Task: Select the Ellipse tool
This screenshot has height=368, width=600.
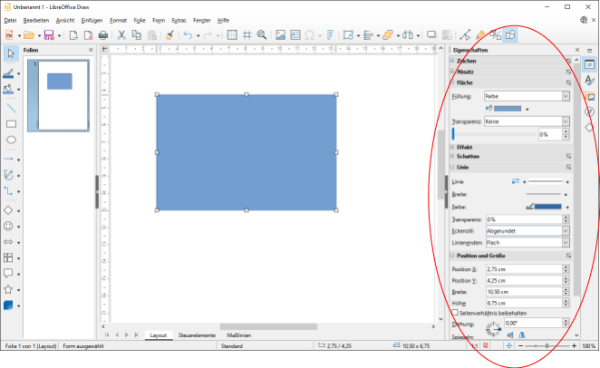Action: (x=11, y=140)
